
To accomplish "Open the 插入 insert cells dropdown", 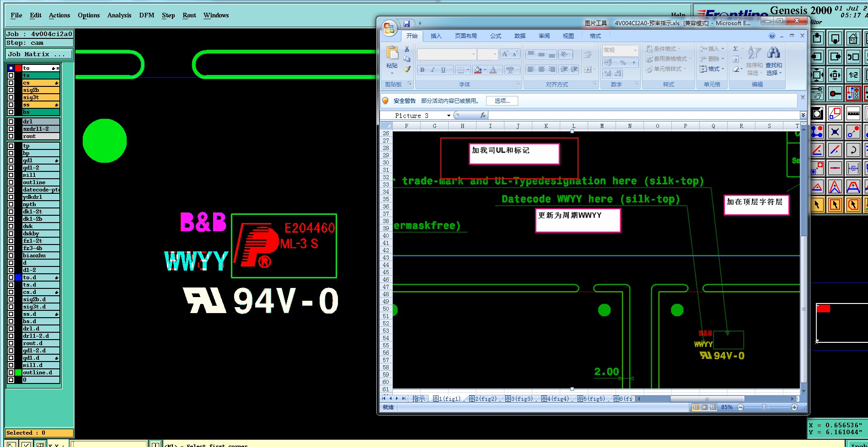I will click(712, 48).
